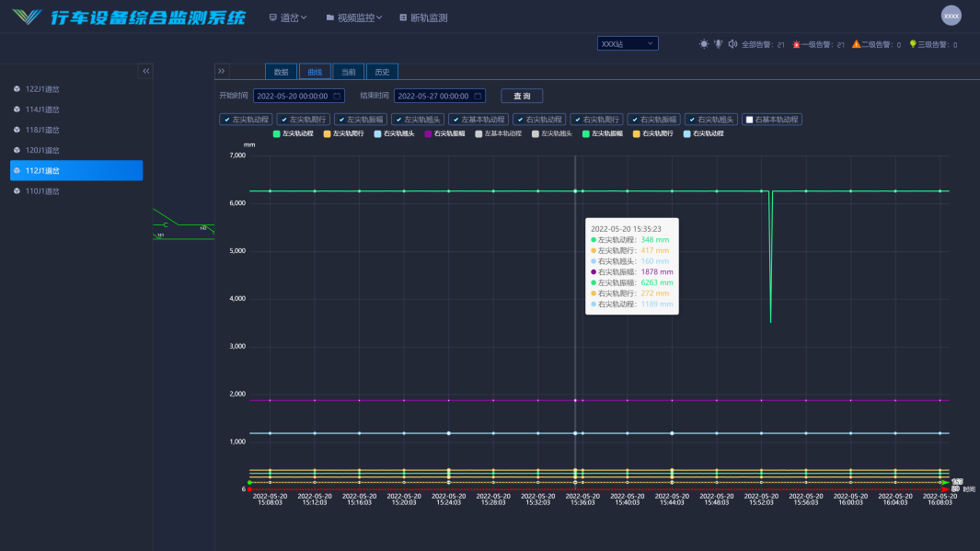Uncheck the 右尖轨振幅 checkbox
Screen dimensions: 980x551
(x=634, y=120)
